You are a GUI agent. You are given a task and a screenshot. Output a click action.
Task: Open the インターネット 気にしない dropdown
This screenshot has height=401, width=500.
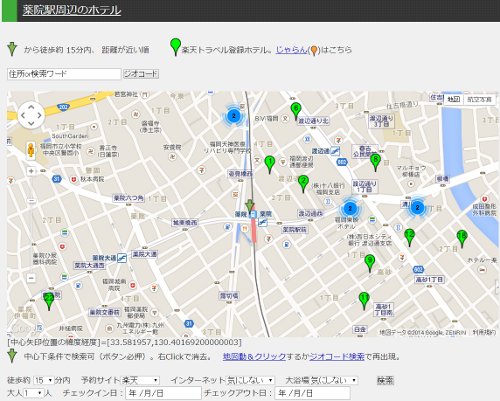pos(250,380)
